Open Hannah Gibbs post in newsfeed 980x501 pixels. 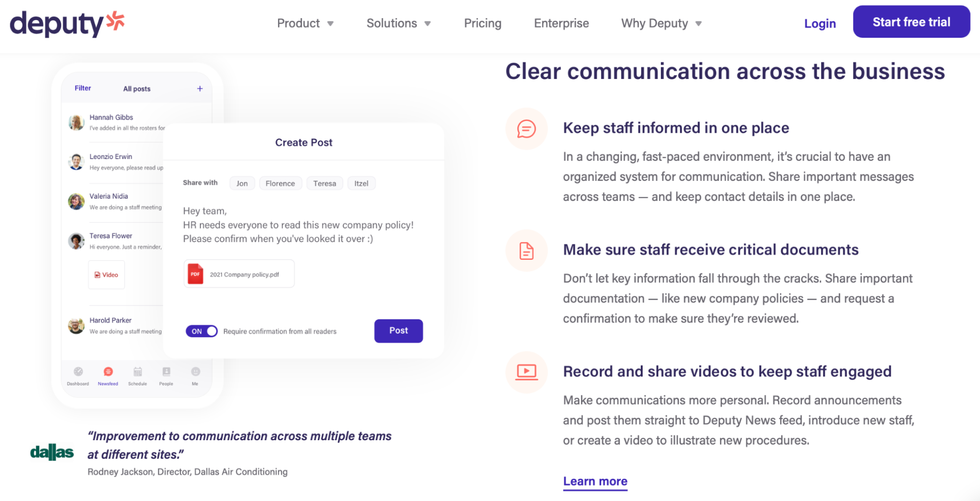point(116,122)
